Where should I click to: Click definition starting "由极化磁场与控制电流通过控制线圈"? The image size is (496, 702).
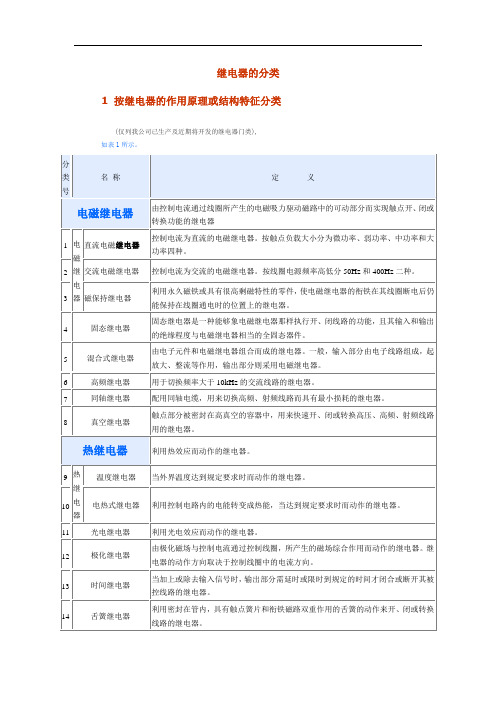[x=293, y=555]
